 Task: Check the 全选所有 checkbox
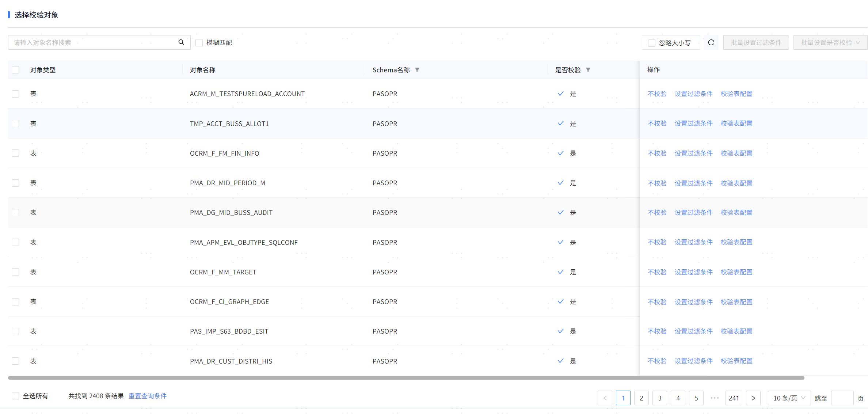click(15, 396)
